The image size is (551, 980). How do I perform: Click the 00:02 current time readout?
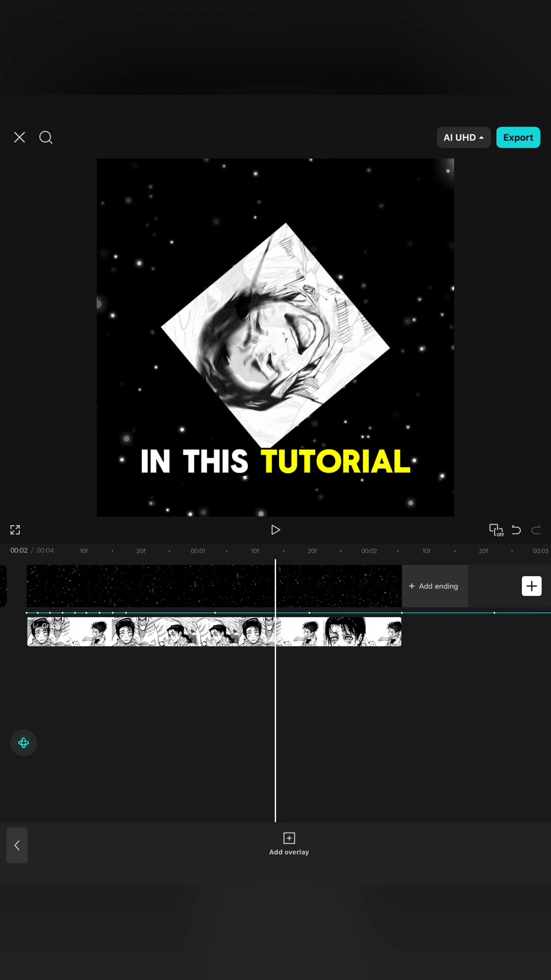19,550
